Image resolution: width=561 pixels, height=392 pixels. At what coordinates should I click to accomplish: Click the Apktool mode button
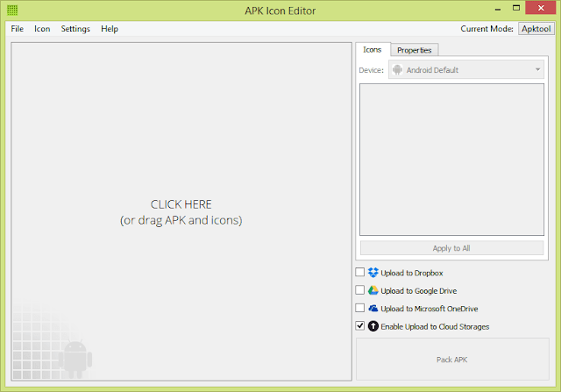(x=536, y=29)
